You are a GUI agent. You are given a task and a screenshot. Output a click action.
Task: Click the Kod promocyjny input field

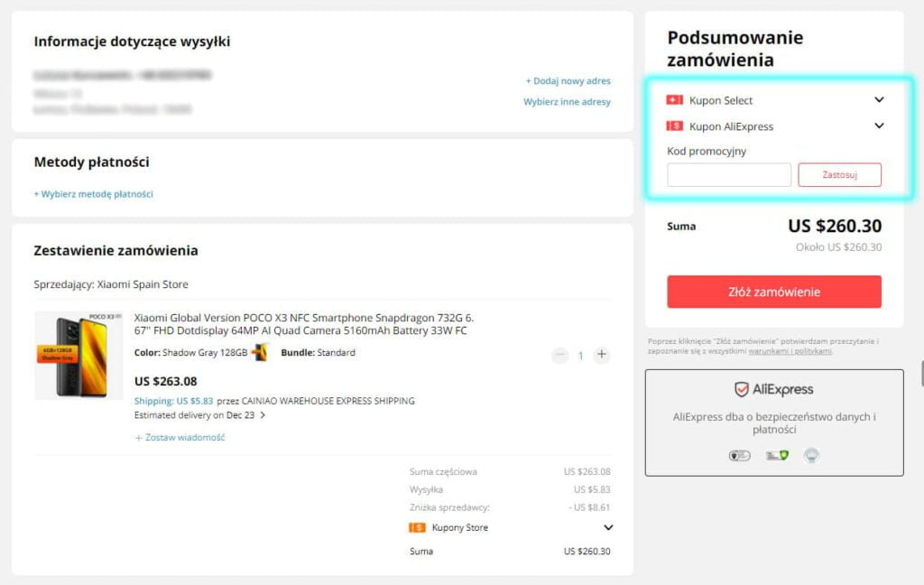tap(728, 174)
